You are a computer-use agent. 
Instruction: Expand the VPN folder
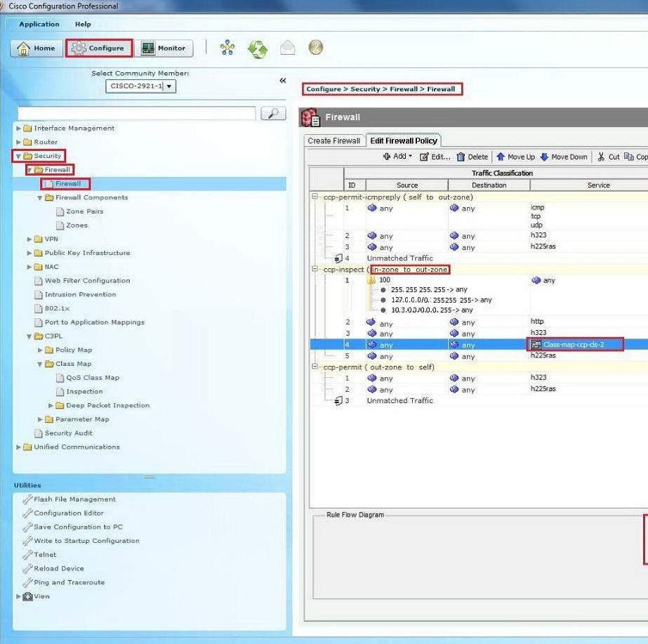(29, 239)
